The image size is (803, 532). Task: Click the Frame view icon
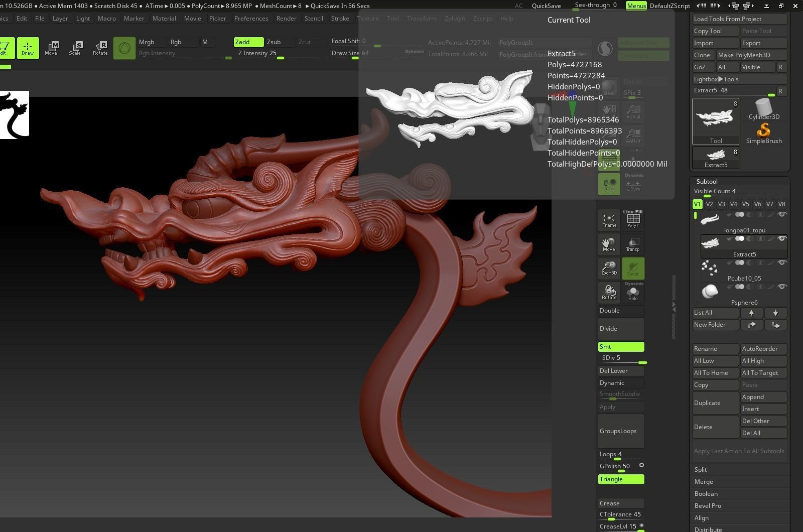pos(609,220)
